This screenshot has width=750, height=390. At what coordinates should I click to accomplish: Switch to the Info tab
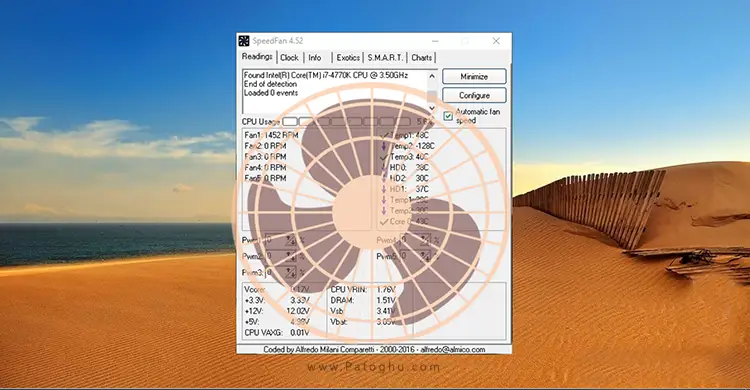click(314, 57)
